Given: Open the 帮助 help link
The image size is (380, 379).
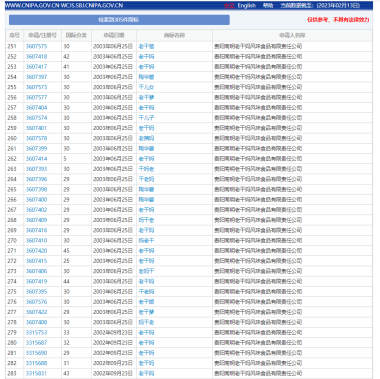Looking at the screenshot, I should pyautogui.click(x=268, y=5).
